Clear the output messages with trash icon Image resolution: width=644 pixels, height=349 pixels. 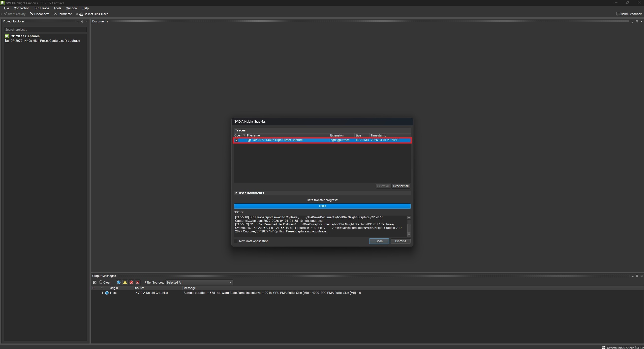[105, 282]
